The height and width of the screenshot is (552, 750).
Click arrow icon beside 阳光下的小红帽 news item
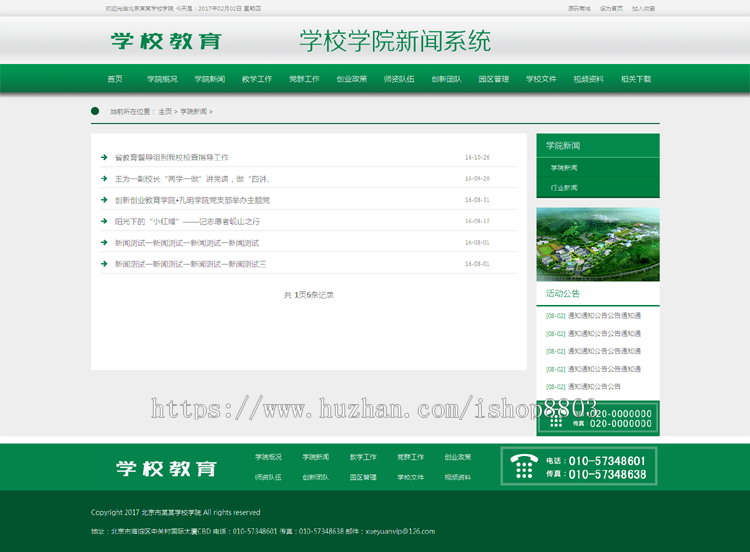[x=104, y=221]
